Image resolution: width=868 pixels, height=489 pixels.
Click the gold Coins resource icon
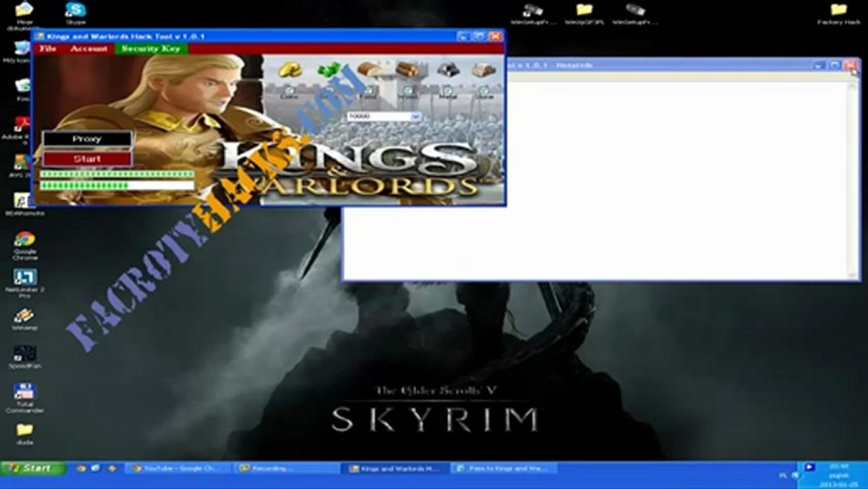[x=290, y=69]
